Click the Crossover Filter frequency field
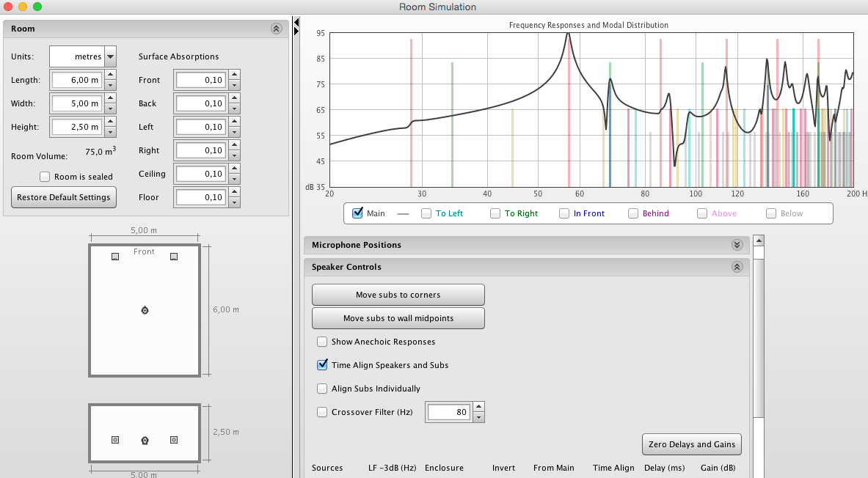868x478 pixels. click(448, 412)
